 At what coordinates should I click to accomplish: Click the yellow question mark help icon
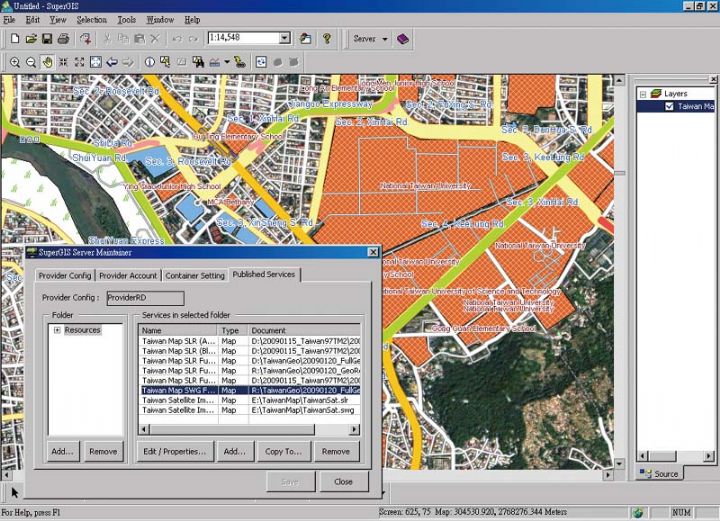326,38
